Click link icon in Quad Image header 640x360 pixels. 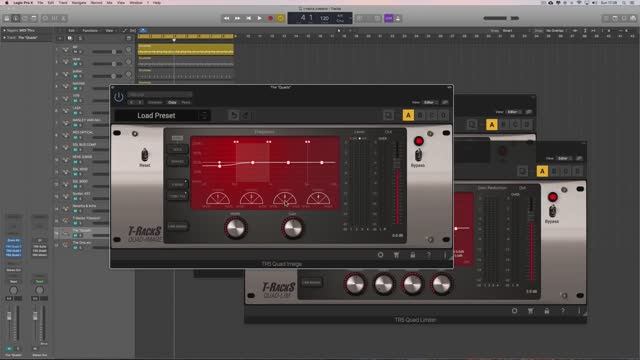click(445, 102)
